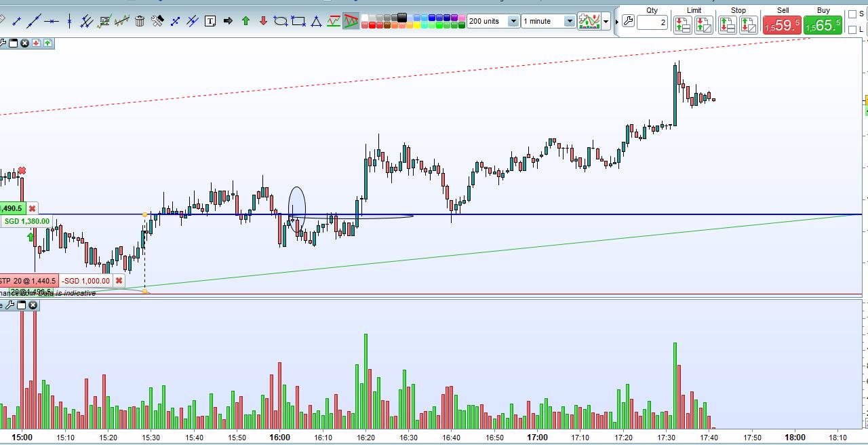The width and height of the screenshot is (868, 445).
Task: Close the volume indicator panel
Action: point(33,305)
